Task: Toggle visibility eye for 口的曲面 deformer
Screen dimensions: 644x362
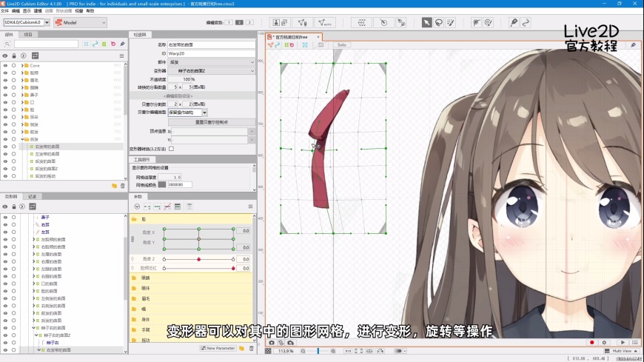Action: (x=5, y=284)
